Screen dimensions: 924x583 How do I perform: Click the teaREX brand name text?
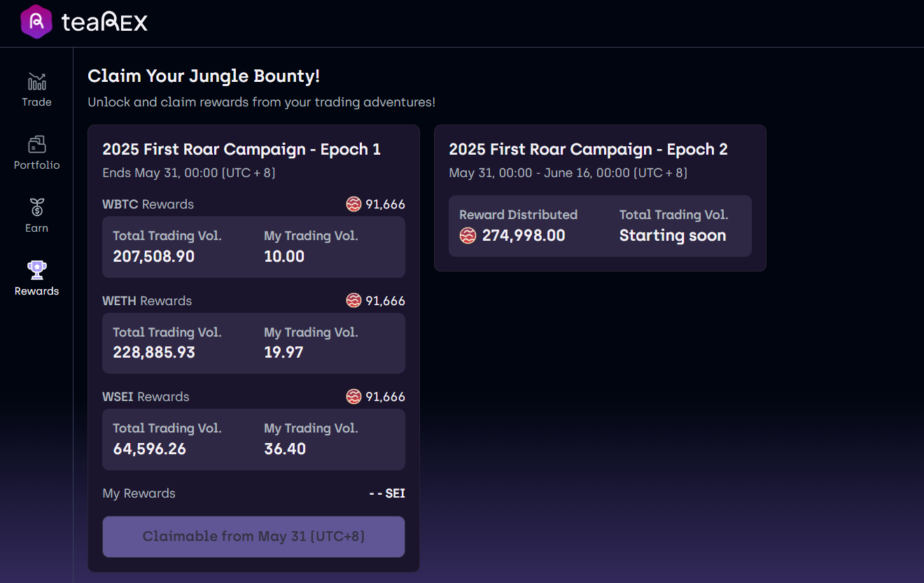[x=105, y=22]
